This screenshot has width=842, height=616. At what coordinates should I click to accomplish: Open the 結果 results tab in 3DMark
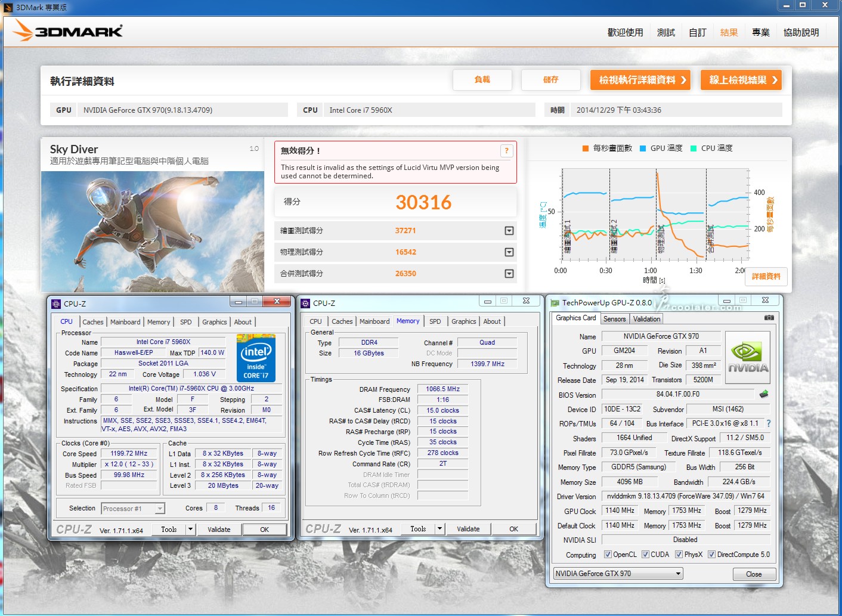pos(729,32)
